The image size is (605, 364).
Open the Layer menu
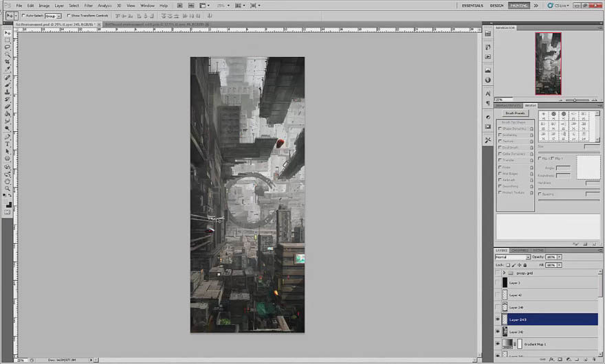[x=59, y=5]
